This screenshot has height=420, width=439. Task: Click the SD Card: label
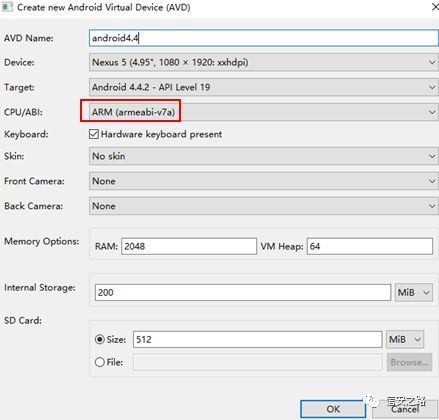[x=23, y=320]
